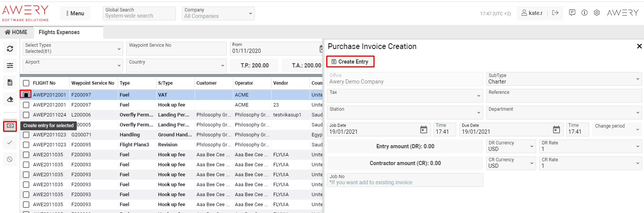Uncheck the first AWEP2012001 row checkbox
The width and height of the screenshot is (644, 213).
(26, 95)
